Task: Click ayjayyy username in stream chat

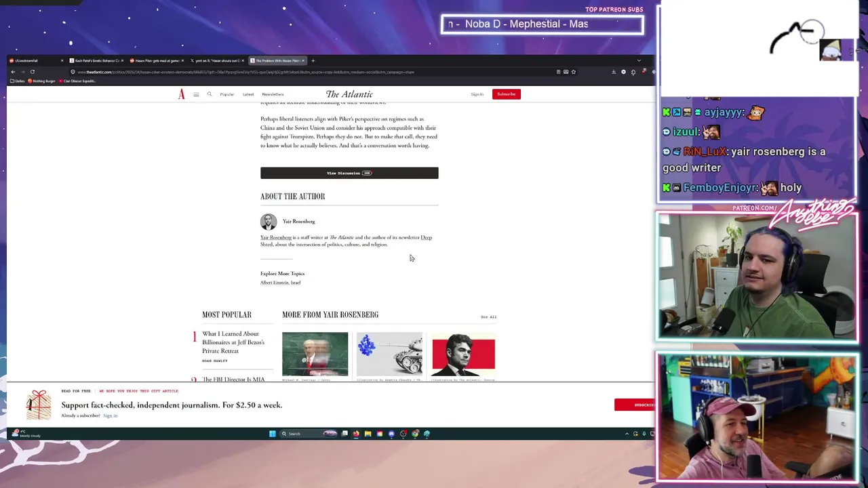Action: pyautogui.click(x=724, y=113)
